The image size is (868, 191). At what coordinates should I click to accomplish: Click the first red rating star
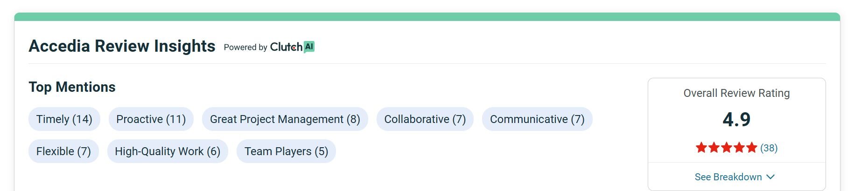(701, 148)
